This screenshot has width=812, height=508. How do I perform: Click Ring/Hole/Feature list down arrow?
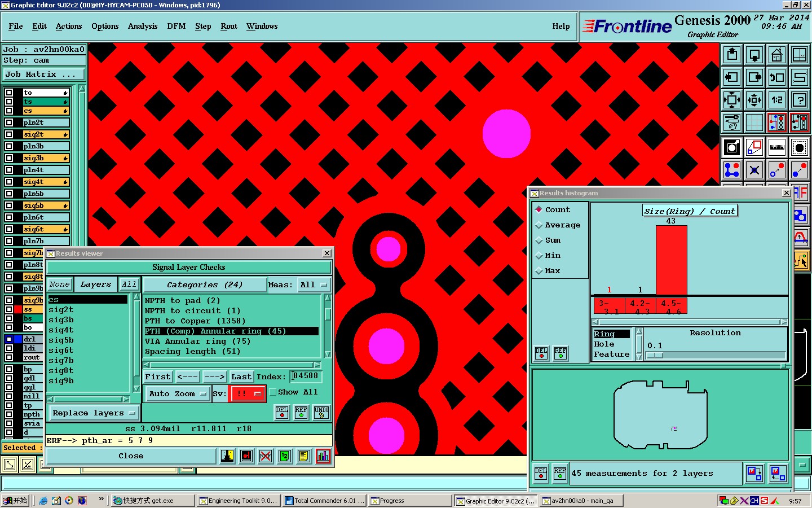(639, 356)
